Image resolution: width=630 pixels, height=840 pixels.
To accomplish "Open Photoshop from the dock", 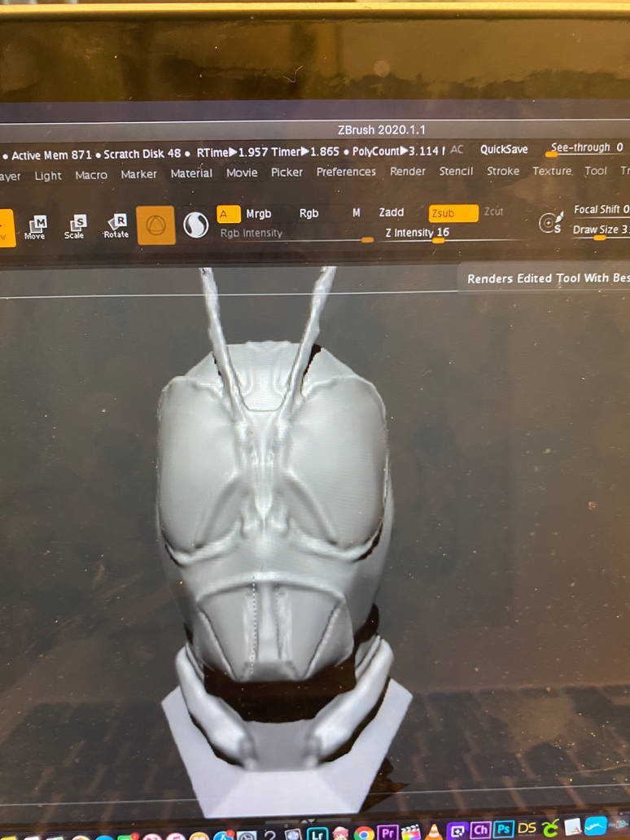I will pyautogui.click(x=504, y=829).
